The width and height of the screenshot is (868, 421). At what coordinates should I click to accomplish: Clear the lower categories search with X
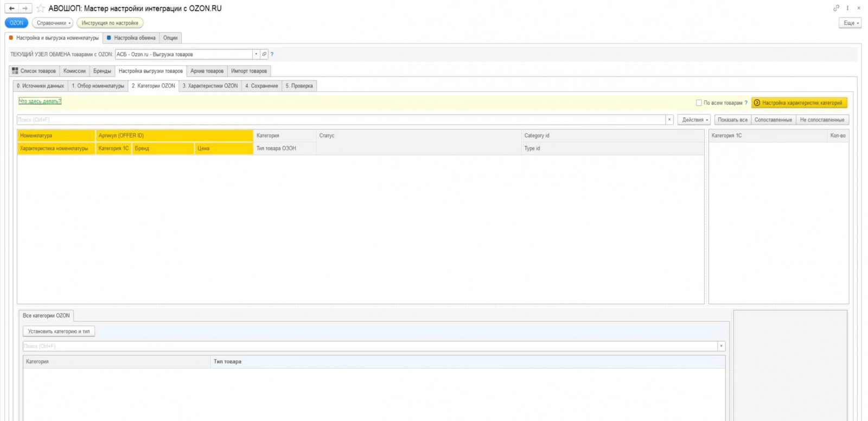pos(721,346)
